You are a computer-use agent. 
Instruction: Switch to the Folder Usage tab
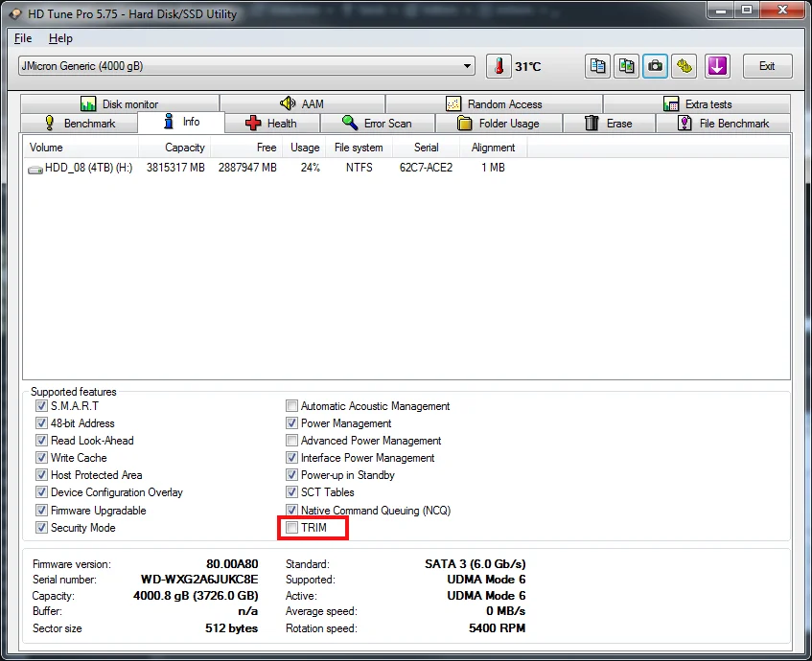coord(499,124)
